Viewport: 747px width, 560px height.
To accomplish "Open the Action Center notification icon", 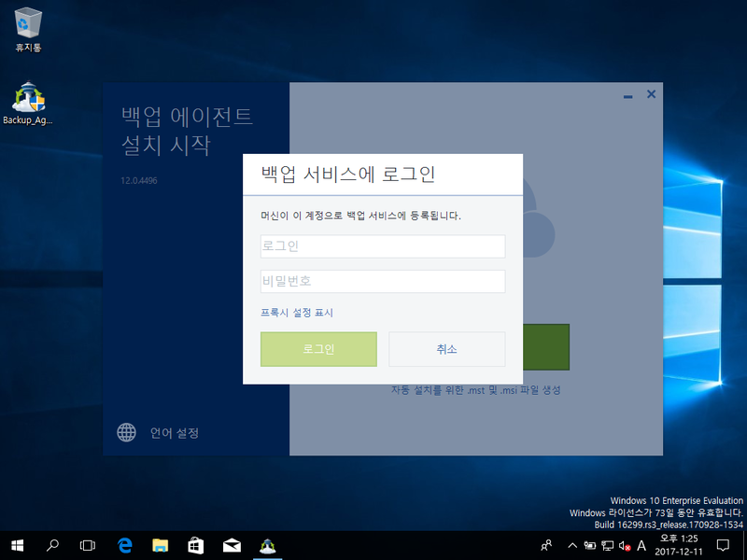I will 723,546.
